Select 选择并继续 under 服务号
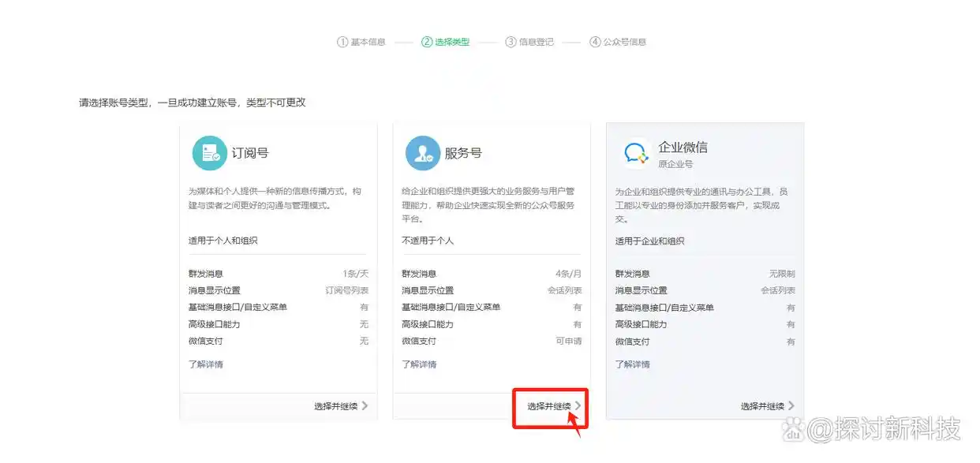The width and height of the screenshot is (980, 463). 548,406
